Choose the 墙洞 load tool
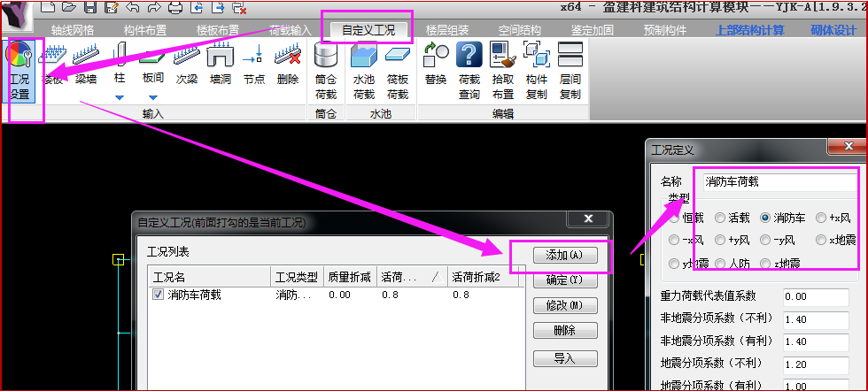This screenshot has height=391, width=868. point(220,69)
